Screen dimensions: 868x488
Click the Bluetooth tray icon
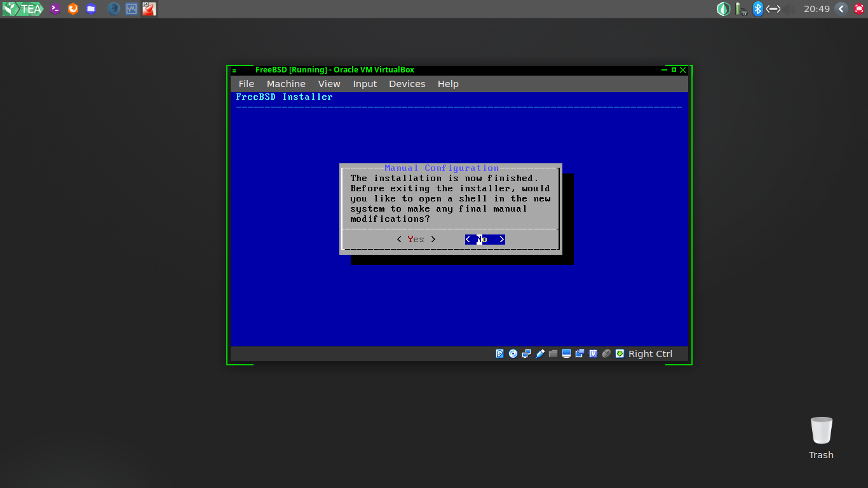pos(757,9)
